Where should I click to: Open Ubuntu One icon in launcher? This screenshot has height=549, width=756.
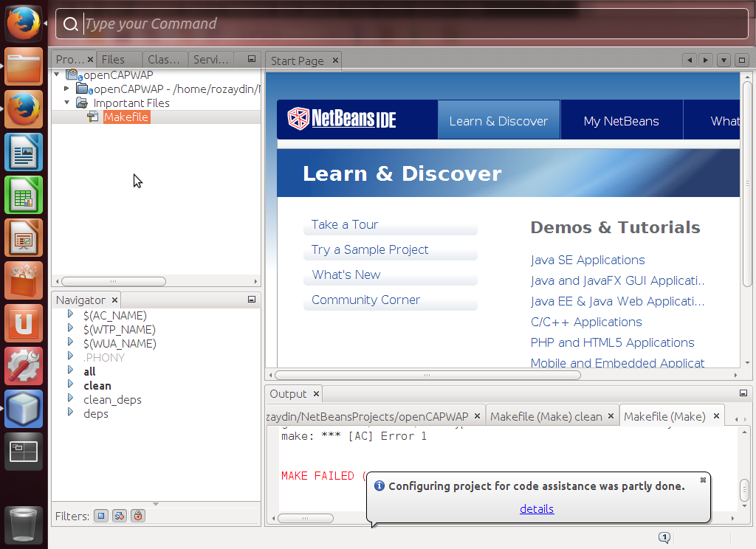tap(23, 323)
